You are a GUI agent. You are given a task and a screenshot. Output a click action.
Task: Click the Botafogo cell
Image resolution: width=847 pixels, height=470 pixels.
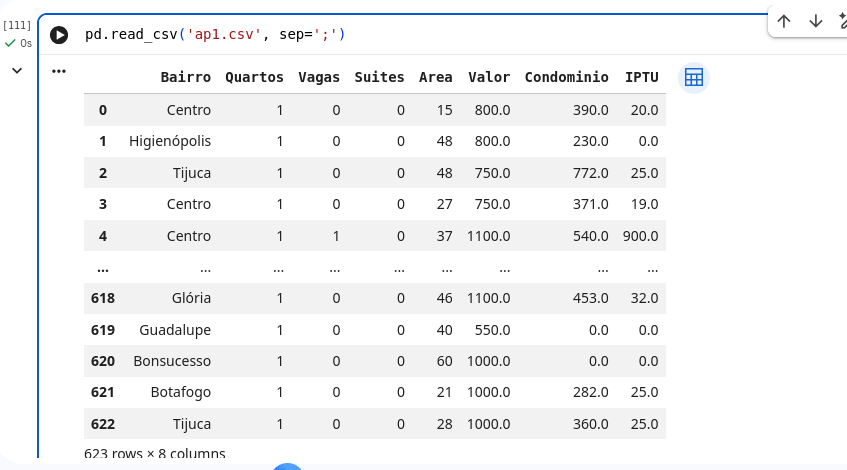tap(180, 392)
